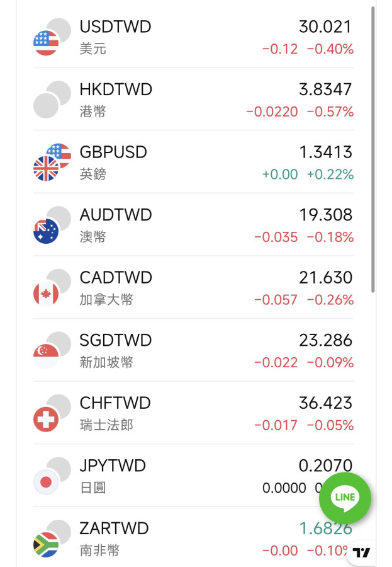Click the SGDTWD price 23.286
Viewport: 392px width, 567px height.
tap(325, 340)
